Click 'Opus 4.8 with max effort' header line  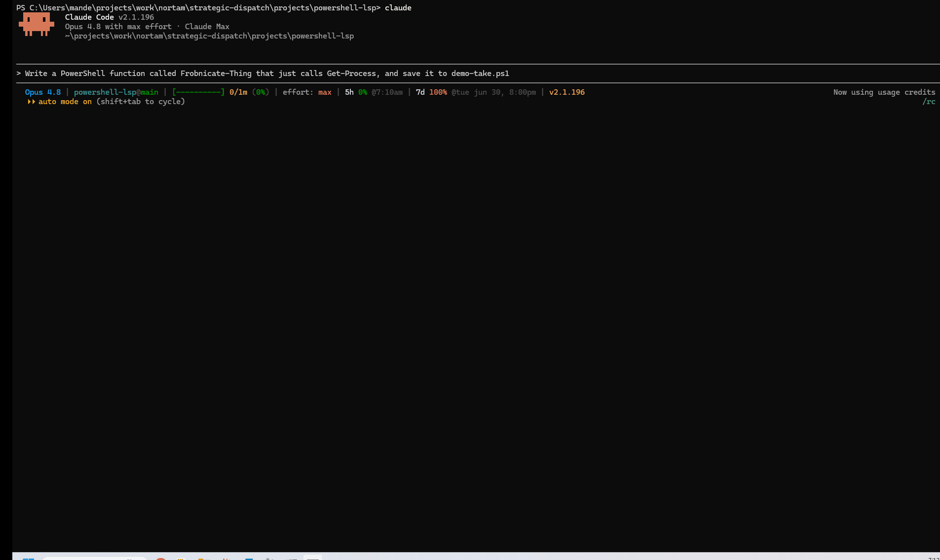(x=118, y=27)
